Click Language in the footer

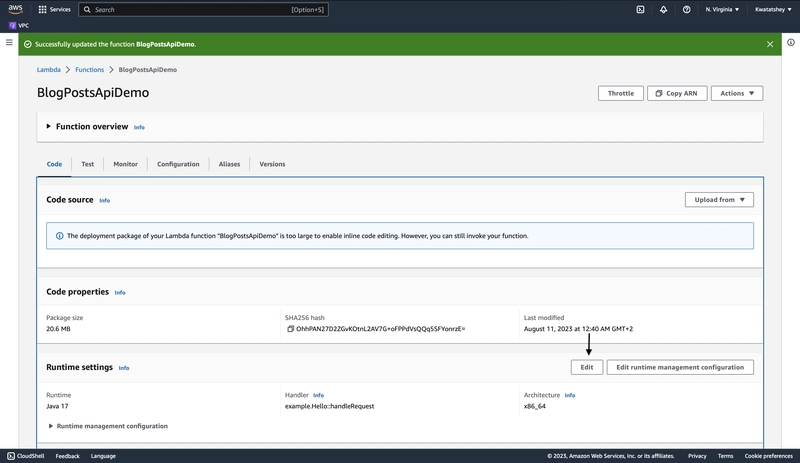103,456
